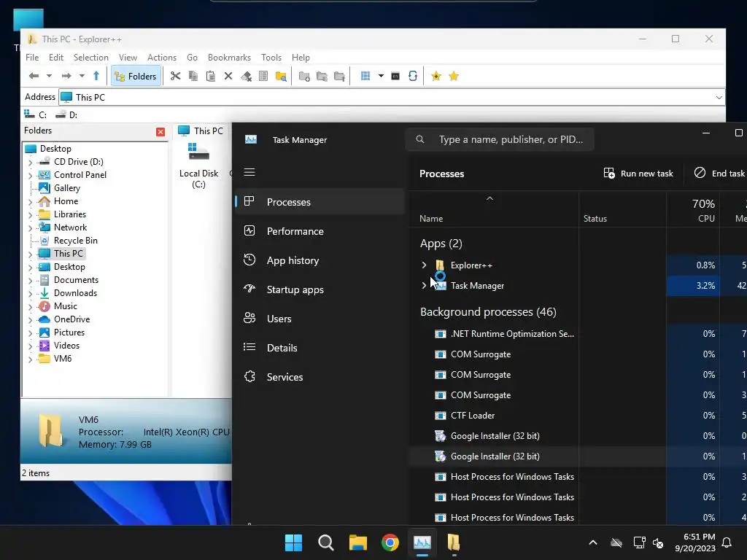Viewport: 747px width, 560px height.
Task: Open the Windows Start button on taskbar
Action: [293, 542]
